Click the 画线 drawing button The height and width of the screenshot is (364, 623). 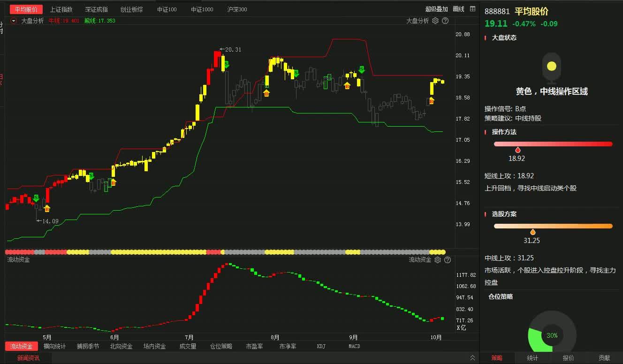(458, 9)
